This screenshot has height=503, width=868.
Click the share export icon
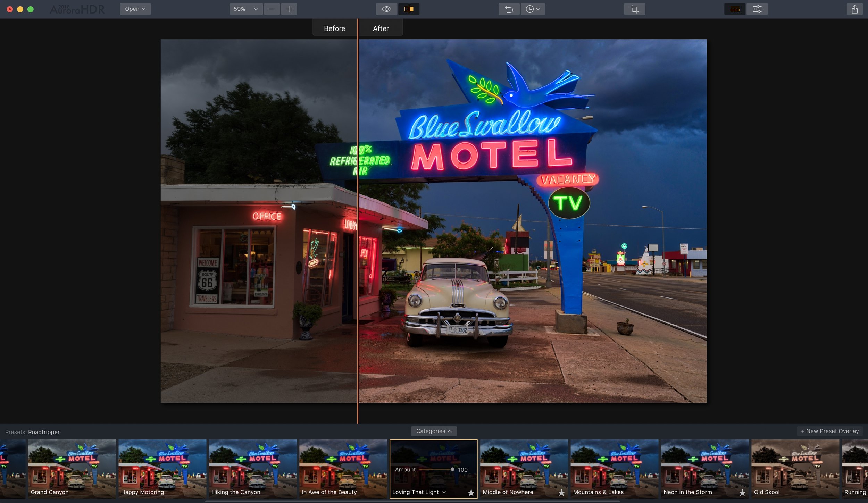point(854,9)
